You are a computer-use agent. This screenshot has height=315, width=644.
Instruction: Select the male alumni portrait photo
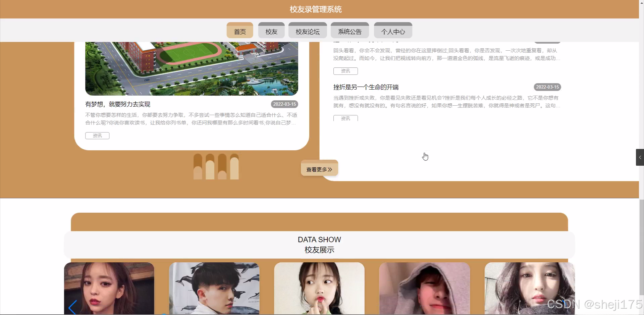click(214, 288)
